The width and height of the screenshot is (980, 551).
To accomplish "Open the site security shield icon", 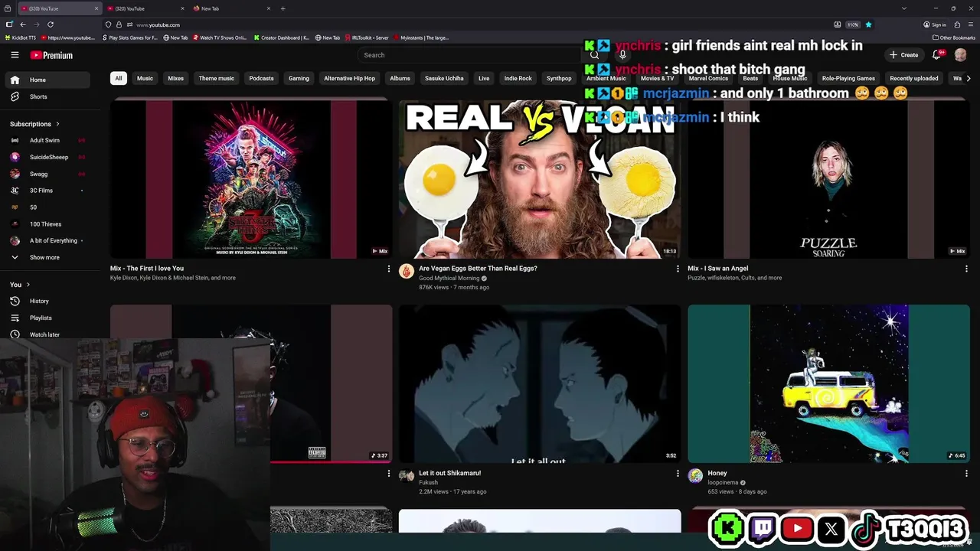I will click(108, 24).
